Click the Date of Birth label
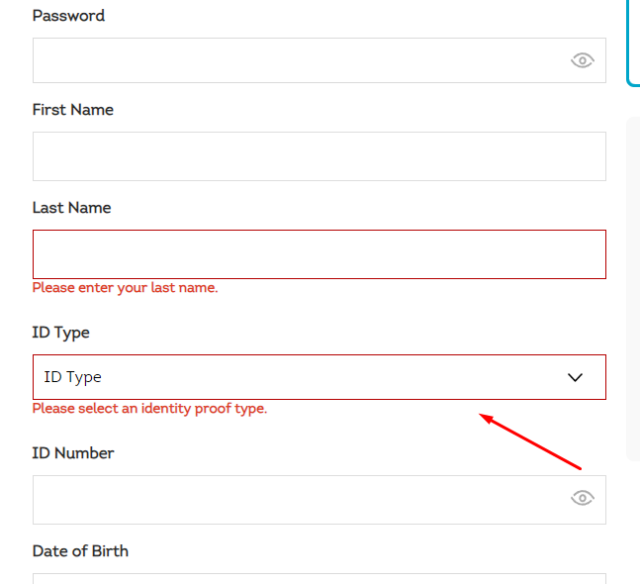 [80, 551]
